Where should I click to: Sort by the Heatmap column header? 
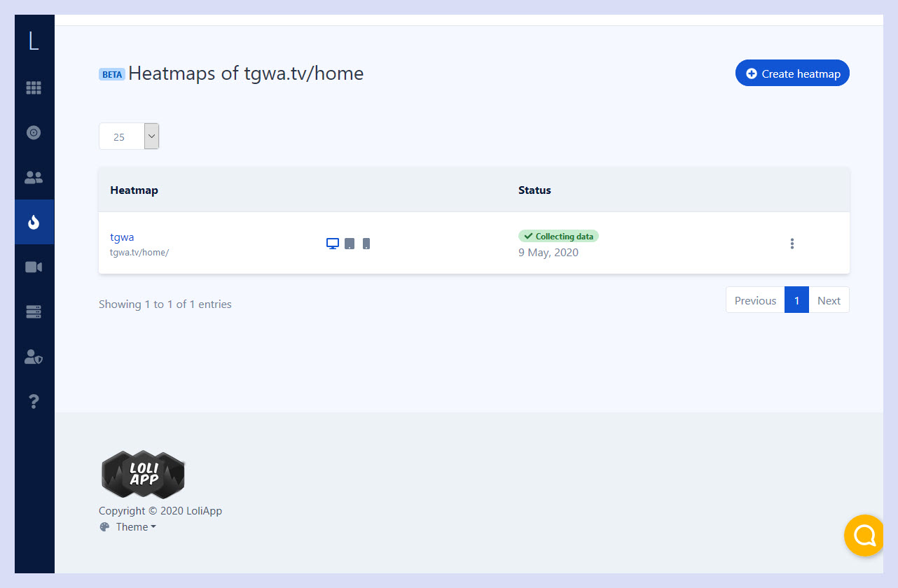coord(134,190)
